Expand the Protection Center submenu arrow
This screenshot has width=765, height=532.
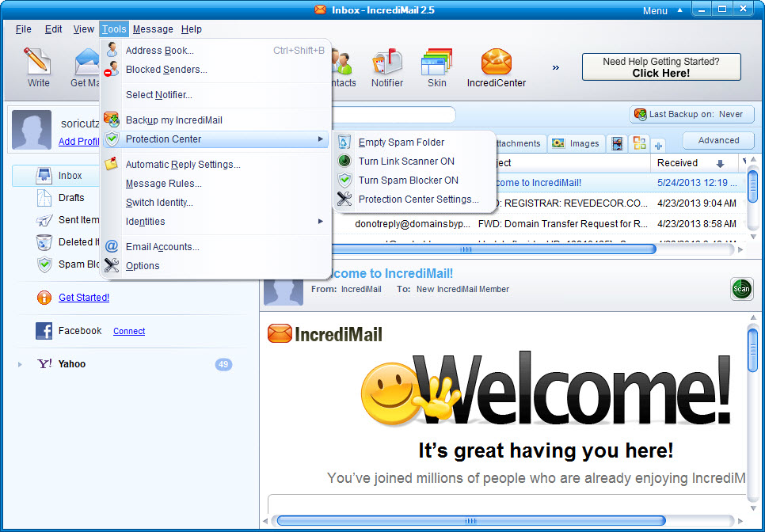[321, 139]
